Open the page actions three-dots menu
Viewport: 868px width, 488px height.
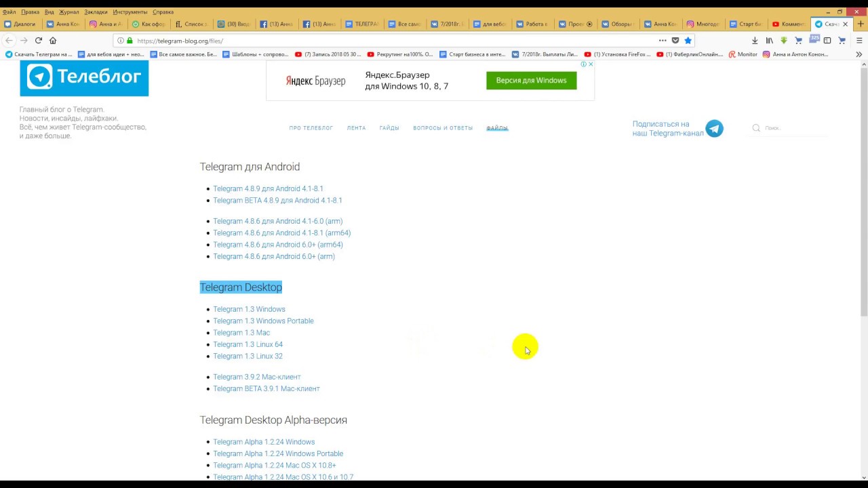click(x=663, y=41)
